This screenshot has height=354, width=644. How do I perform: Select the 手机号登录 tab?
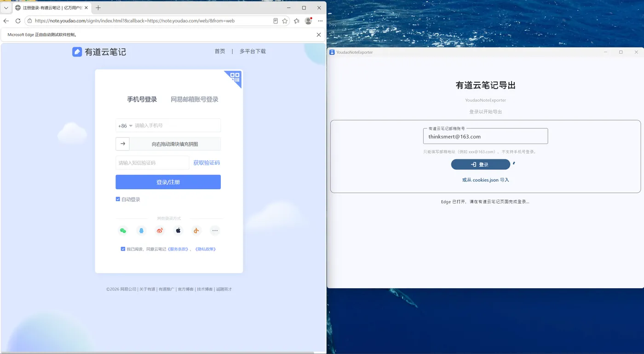[142, 99]
